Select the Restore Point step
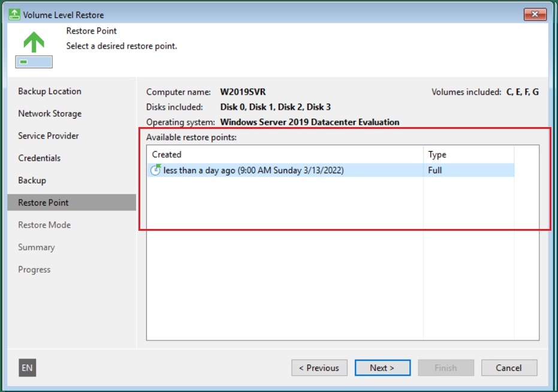The height and width of the screenshot is (392, 558). [x=44, y=203]
